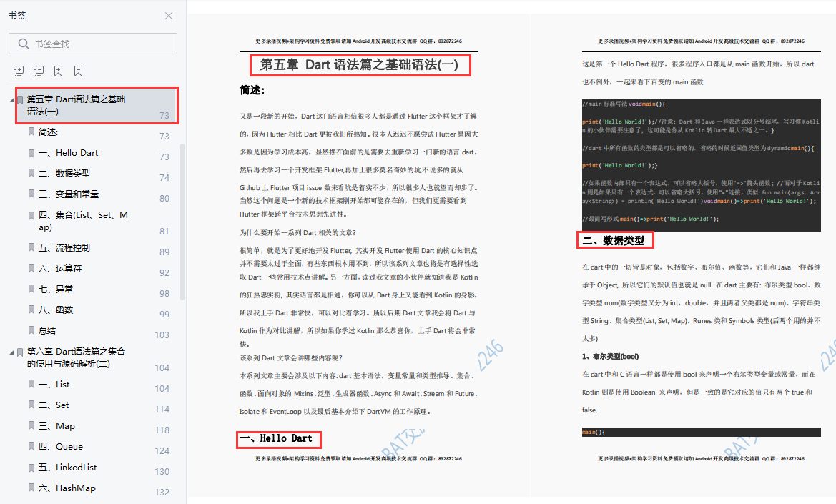Go to bookmark 七、异常

pos(56,290)
